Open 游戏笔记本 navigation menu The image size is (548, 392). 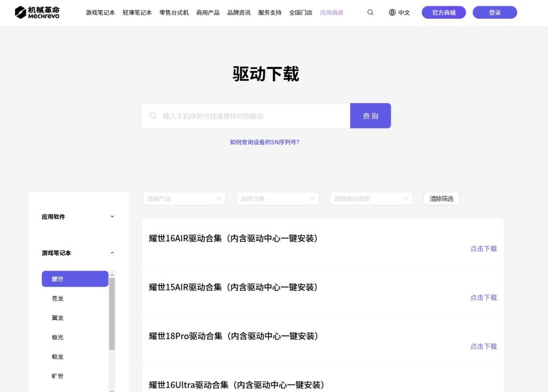coord(100,13)
